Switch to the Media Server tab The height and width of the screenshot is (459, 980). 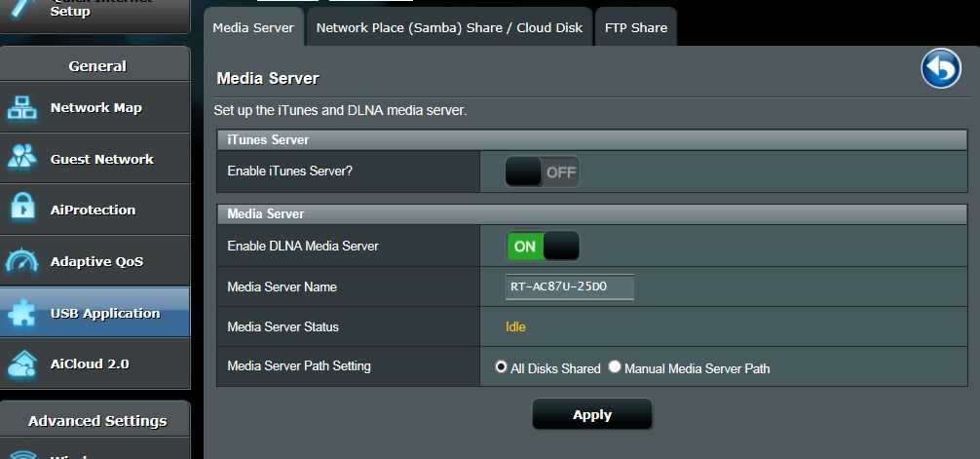(x=253, y=27)
